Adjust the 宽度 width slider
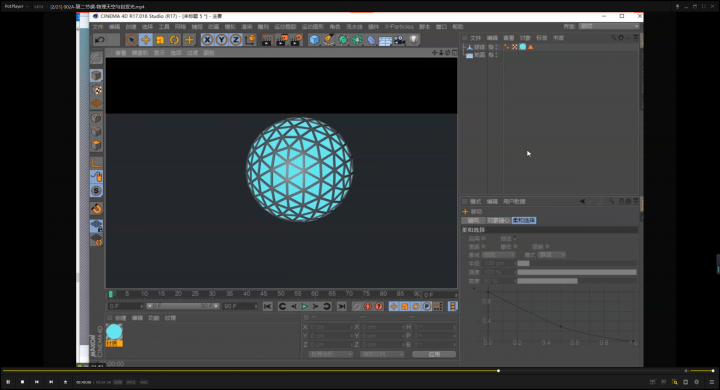 [x=577, y=281]
